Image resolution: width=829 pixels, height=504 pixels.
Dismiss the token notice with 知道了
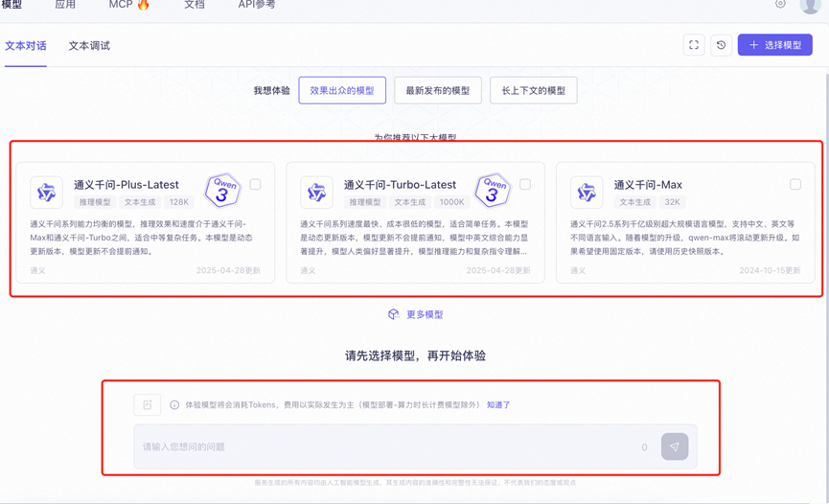498,404
